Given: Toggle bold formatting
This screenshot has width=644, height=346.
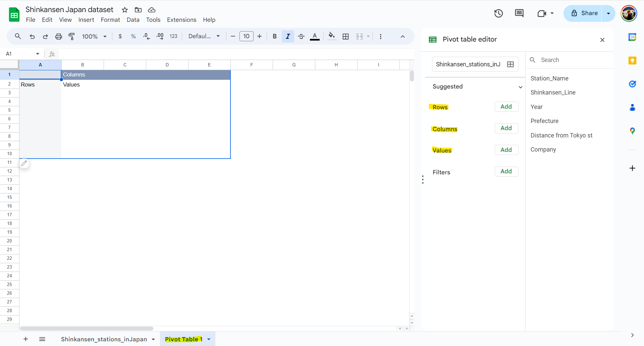Looking at the screenshot, I should click(274, 36).
